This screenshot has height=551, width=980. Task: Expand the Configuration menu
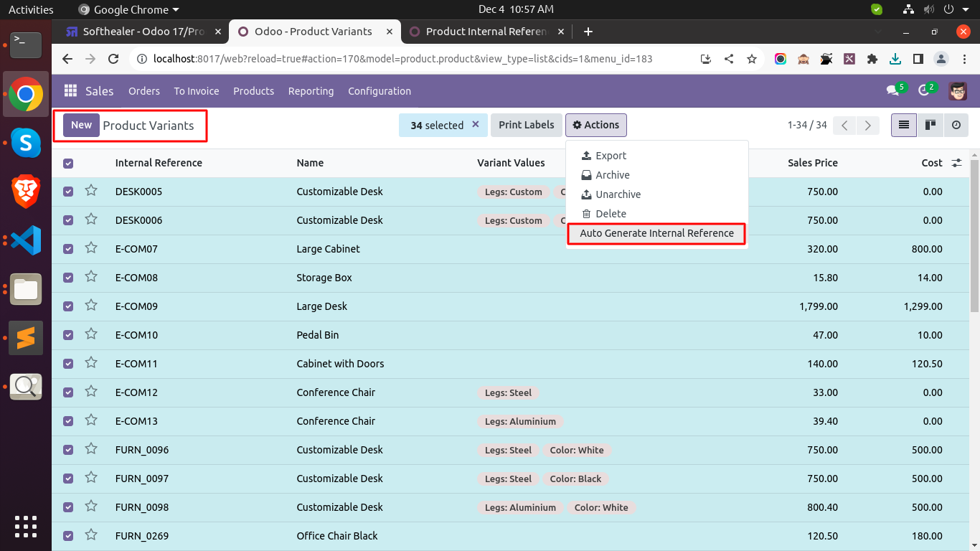(x=380, y=91)
